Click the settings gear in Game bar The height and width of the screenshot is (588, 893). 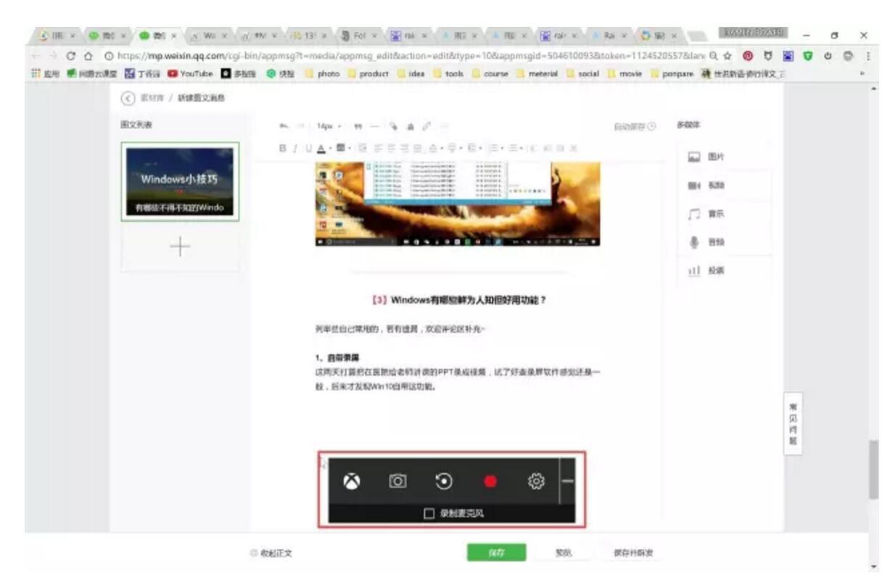click(536, 481)
